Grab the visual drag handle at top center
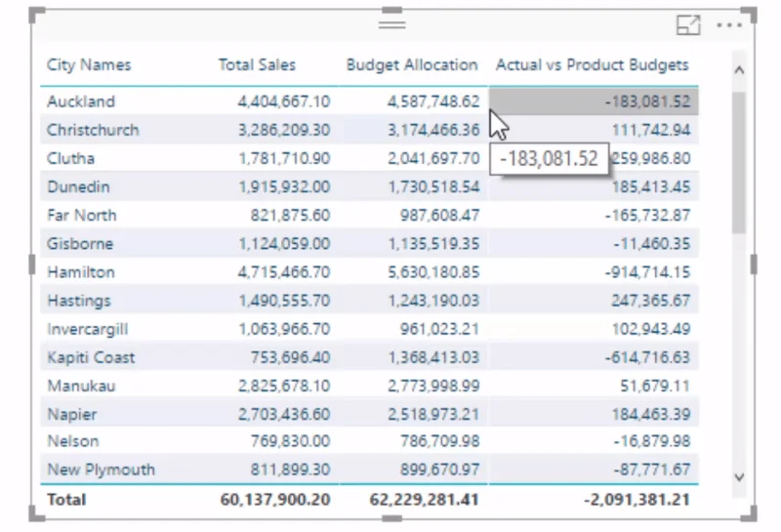 pos(392,24)
